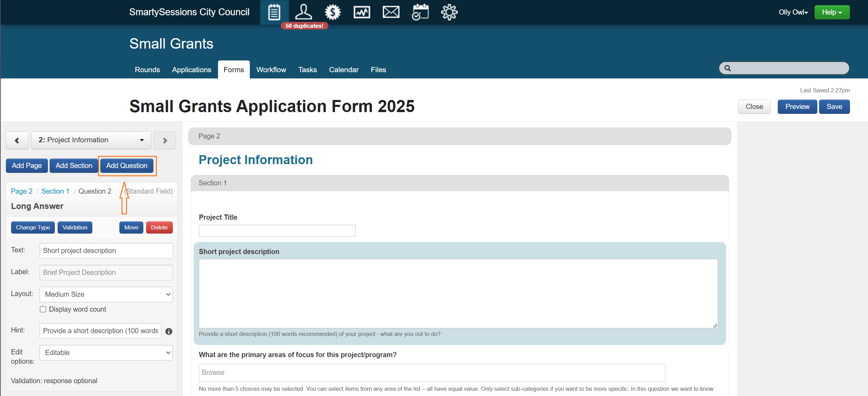868x396 pixels.
Task: Open the reports chart icon
Action: coord(362,12)
